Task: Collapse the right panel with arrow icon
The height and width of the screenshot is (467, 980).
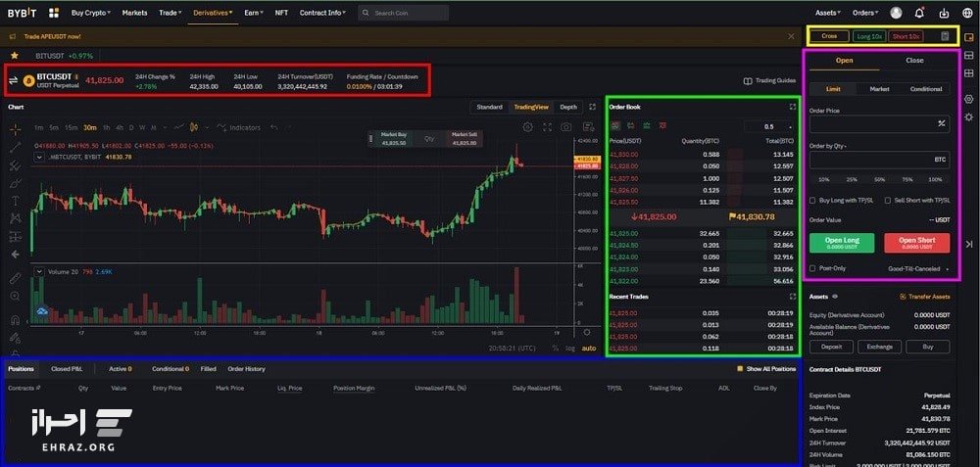Action: (969, 244)
